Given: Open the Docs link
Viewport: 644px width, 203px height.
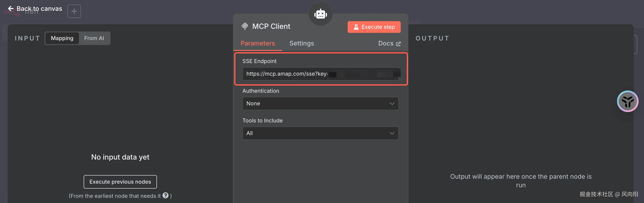Looking at the screenshot, I should coord(386,43).
